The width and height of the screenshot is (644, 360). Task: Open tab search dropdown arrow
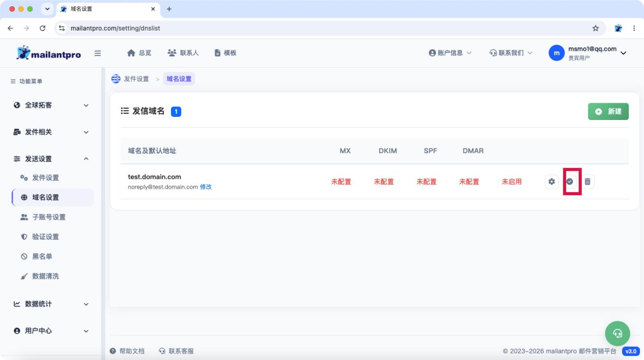pyautogui.click(x=48, y=9)
